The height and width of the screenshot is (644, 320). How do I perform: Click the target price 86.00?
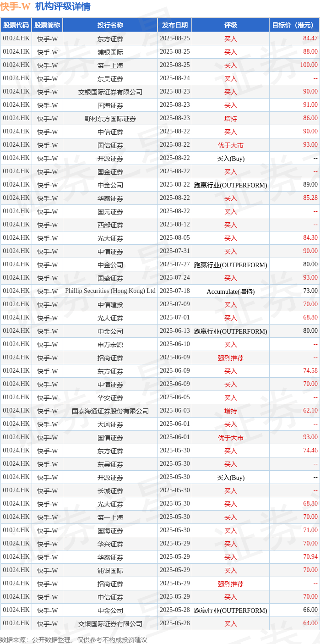(x=310, y=118)
